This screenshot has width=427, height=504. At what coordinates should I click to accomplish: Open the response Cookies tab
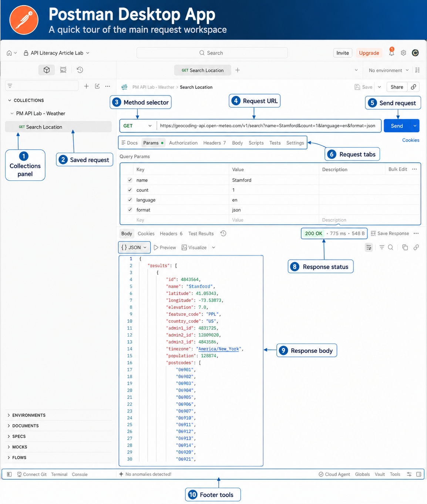click(146, 233)
